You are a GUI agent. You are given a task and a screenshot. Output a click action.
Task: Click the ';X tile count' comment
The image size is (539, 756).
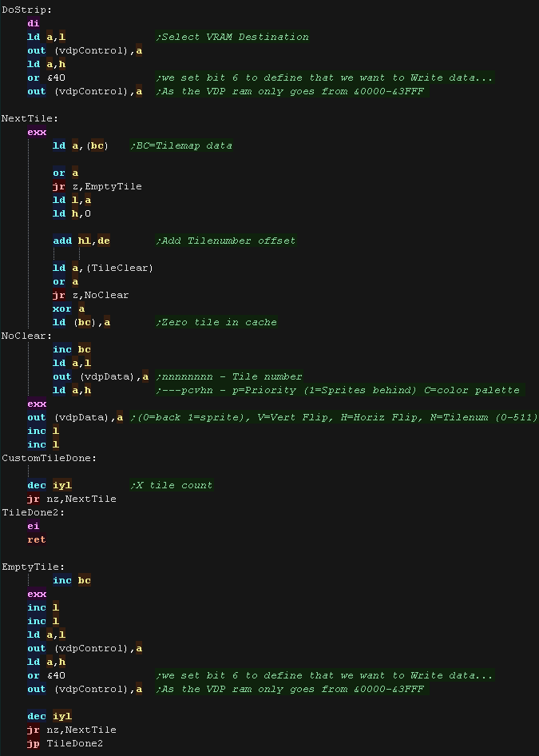(172, 485)
